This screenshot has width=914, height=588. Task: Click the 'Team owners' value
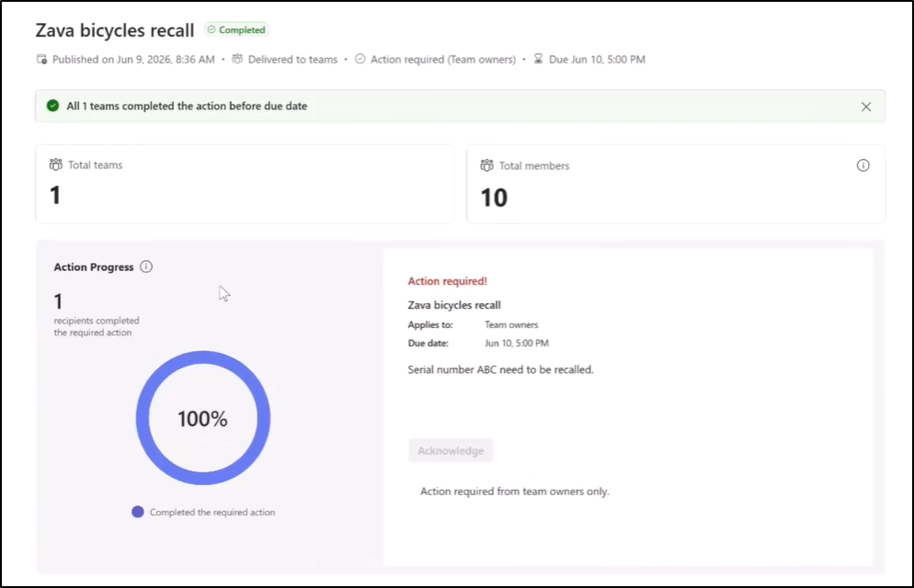tap(511, 325)
